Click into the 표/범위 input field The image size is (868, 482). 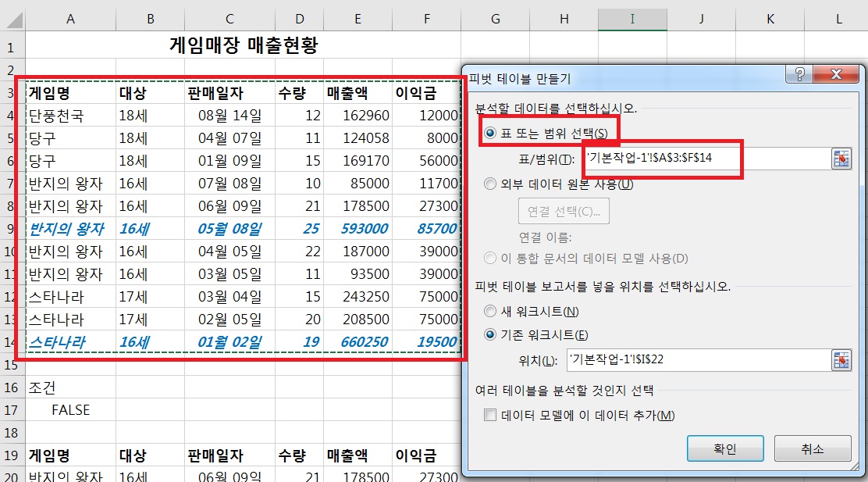703,159
